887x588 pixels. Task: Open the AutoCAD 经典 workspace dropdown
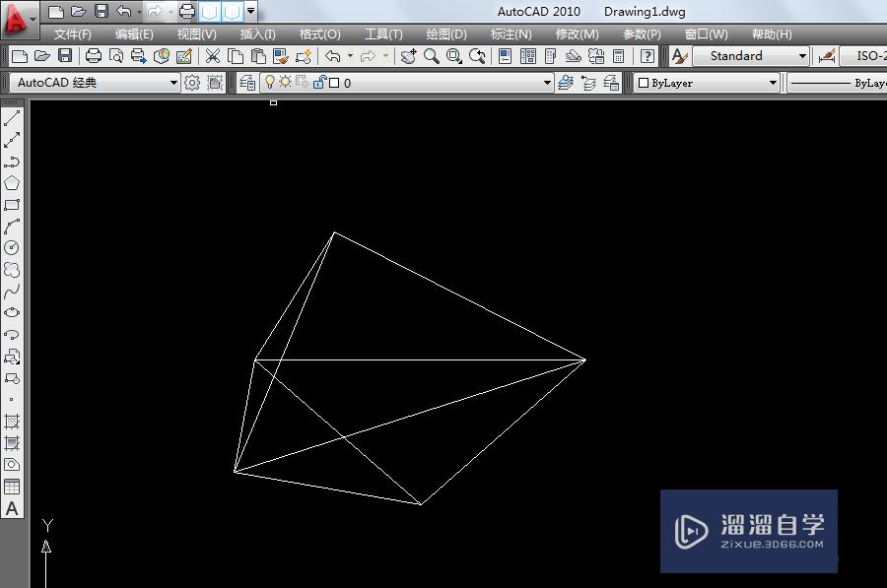pos(173,83)
